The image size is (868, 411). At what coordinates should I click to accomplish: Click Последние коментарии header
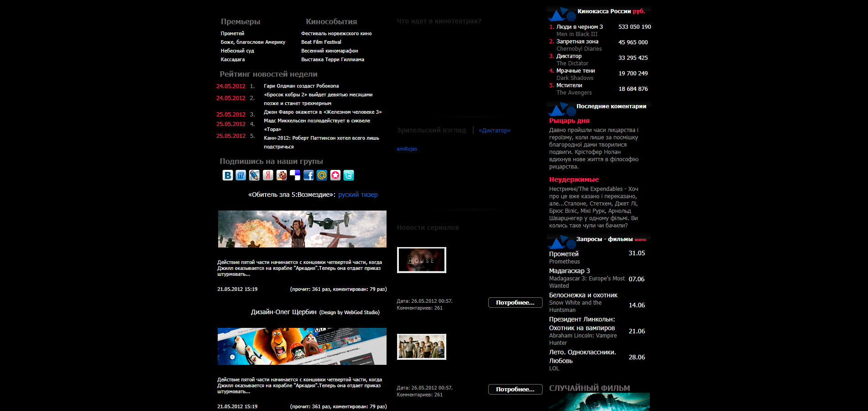tap(611, 106)
